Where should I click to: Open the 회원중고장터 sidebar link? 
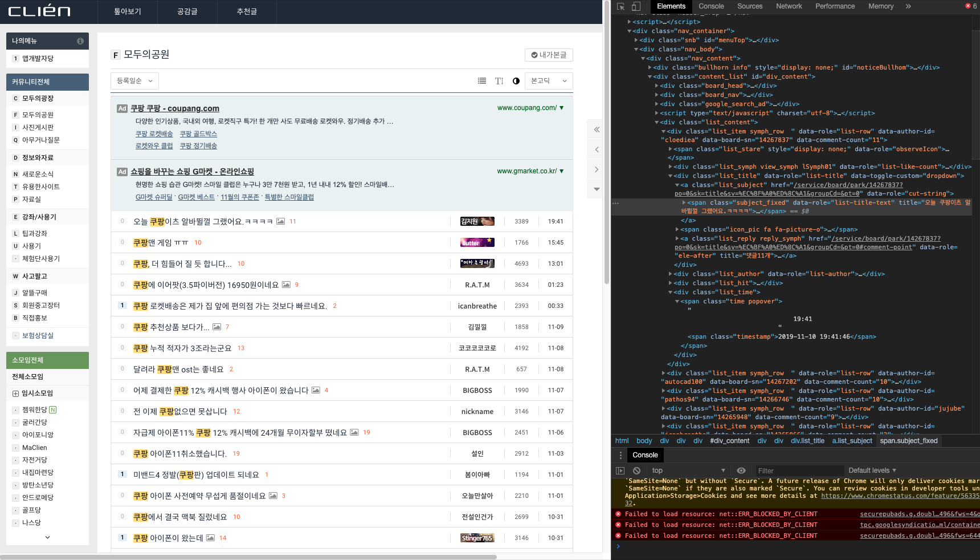point(41,306)
